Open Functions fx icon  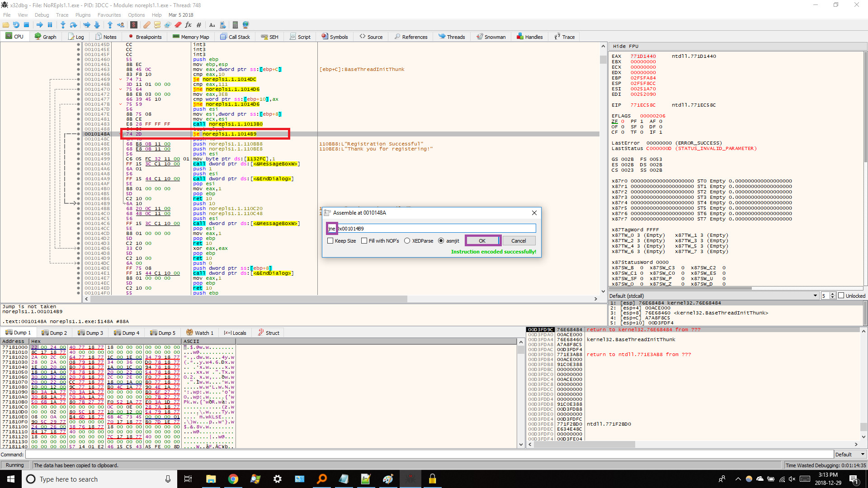189,25
